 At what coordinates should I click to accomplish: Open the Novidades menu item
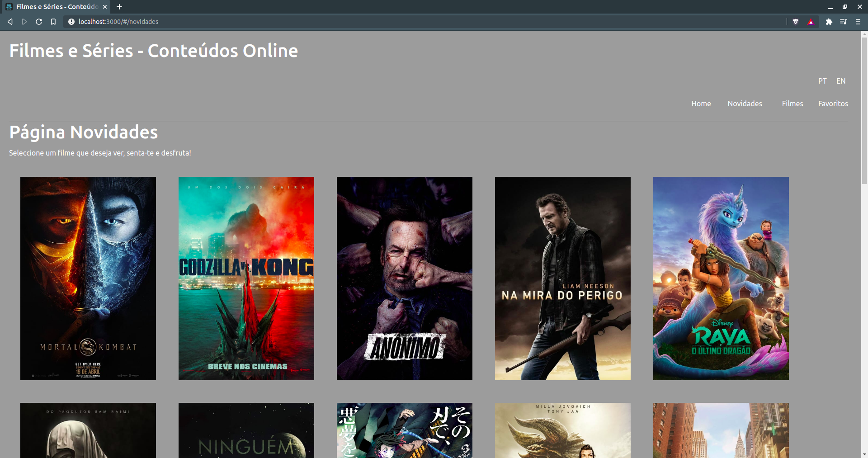click(745, 104)
